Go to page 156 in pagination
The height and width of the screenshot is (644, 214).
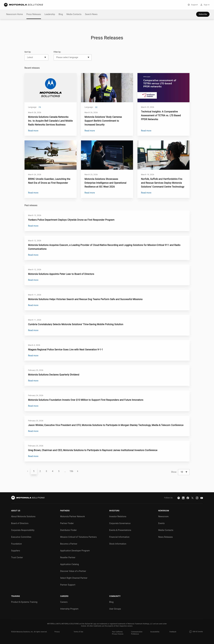71,471
